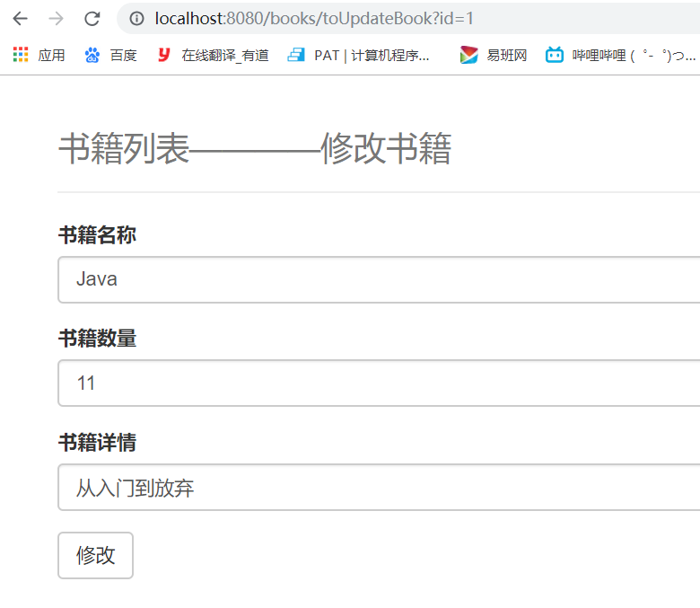Click the 书籍名称 field containing Java
700x608 pixels.
[379, 279]
